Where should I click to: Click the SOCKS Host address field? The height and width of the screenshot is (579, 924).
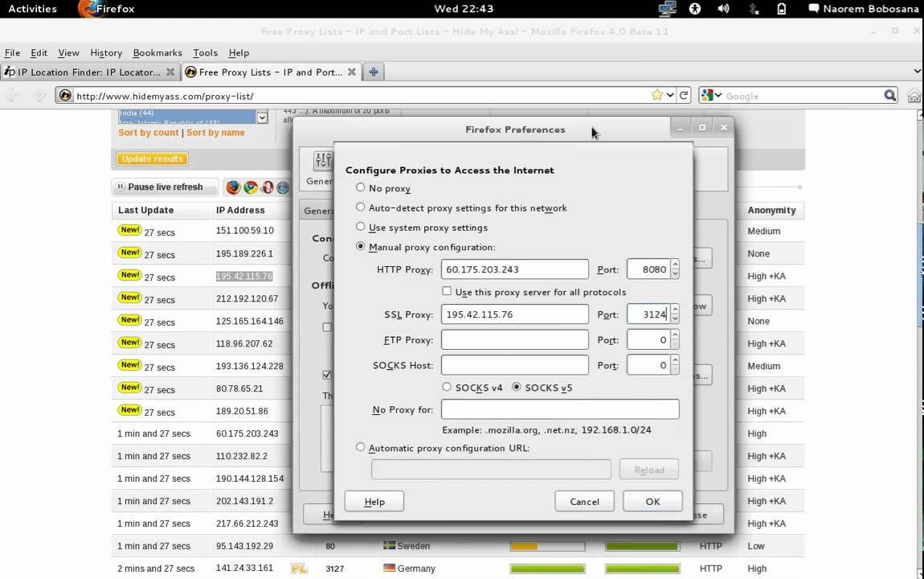pos(514,365)
